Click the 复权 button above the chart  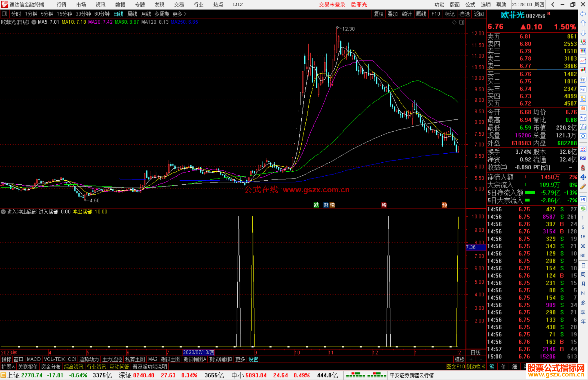[x=379, y=14]
